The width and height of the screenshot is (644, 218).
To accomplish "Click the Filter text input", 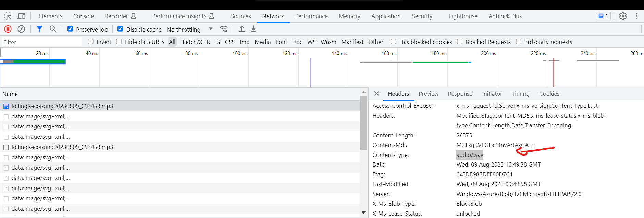I will tap(41, 42).
